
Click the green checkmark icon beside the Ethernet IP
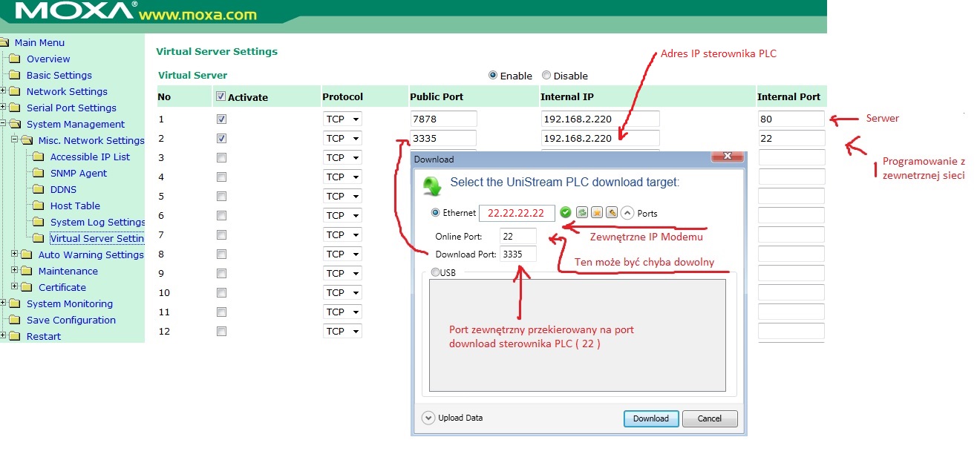[566, 213]
